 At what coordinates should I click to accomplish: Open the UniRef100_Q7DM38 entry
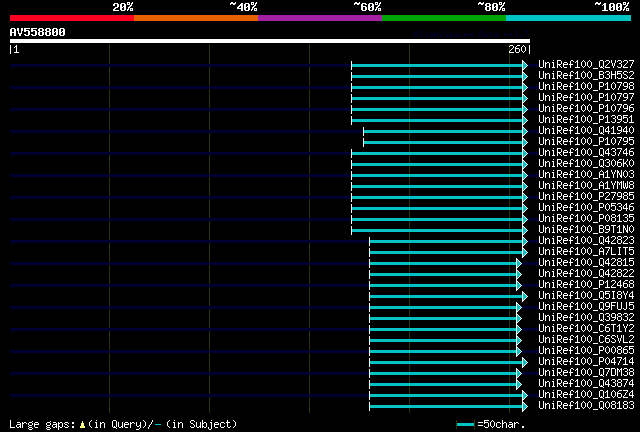point(586,373)
